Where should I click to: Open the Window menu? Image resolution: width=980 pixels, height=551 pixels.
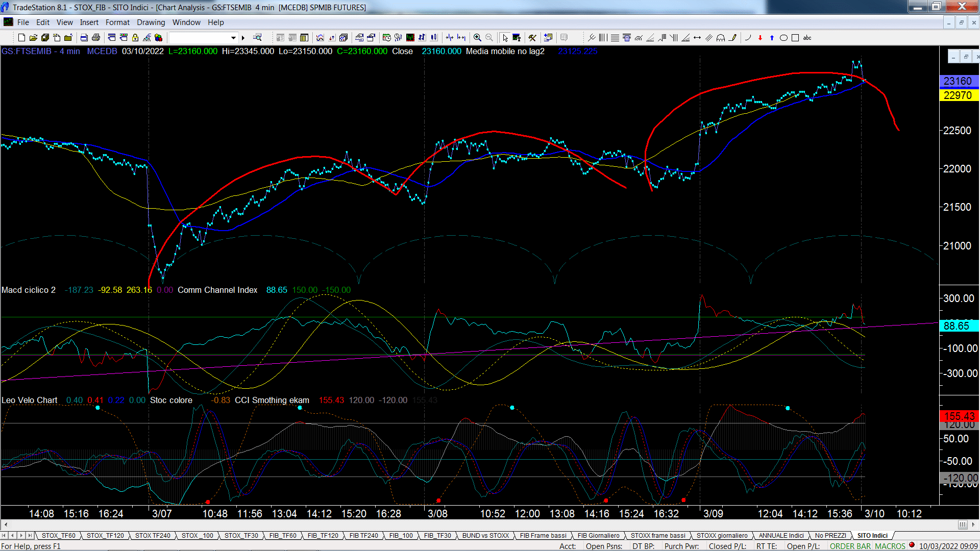coord(186,22)
